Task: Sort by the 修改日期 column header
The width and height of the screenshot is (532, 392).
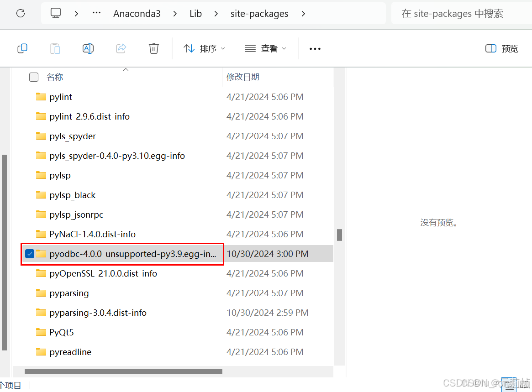Action: (243, 77)
